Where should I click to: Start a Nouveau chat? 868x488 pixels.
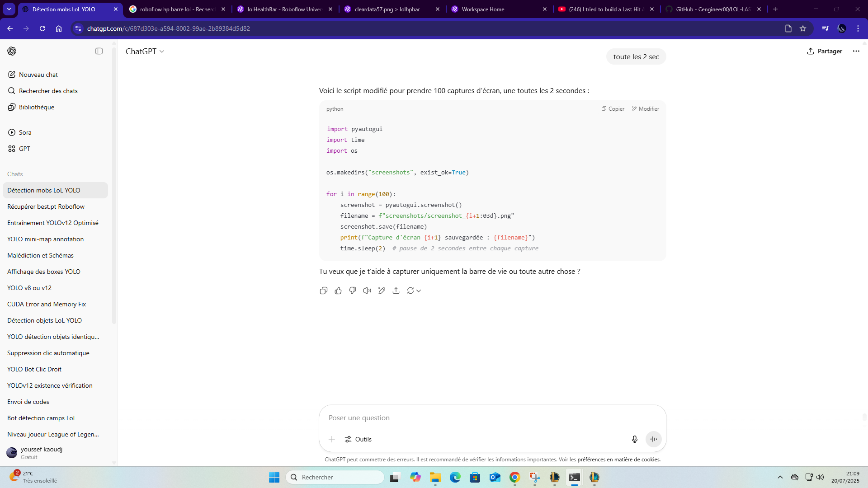pos(56,75)
